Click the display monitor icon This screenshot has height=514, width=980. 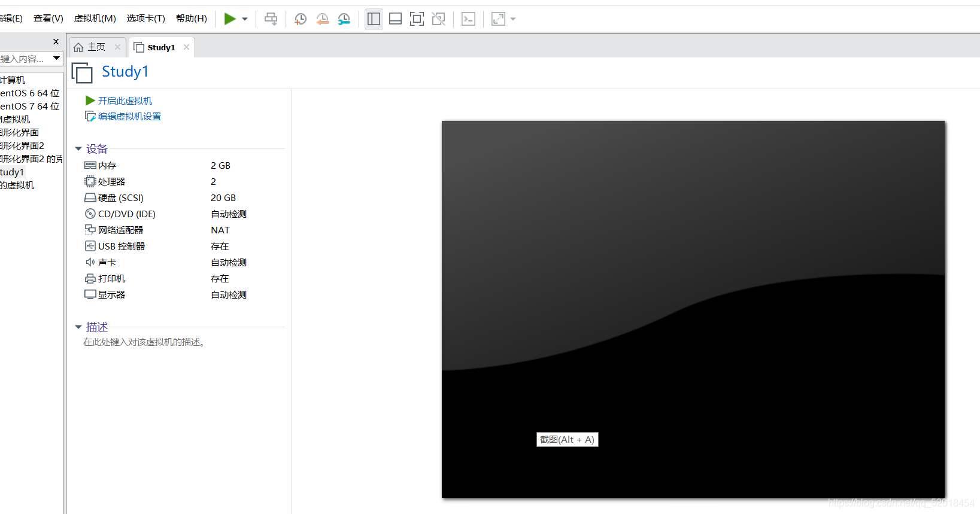click(90, 294)
